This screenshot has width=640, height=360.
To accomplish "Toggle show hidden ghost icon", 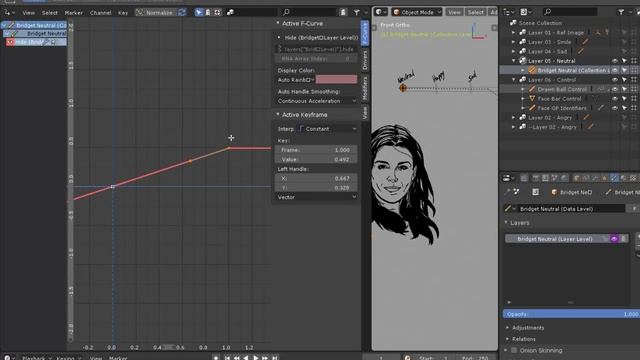I will click(x=208, y=13).
